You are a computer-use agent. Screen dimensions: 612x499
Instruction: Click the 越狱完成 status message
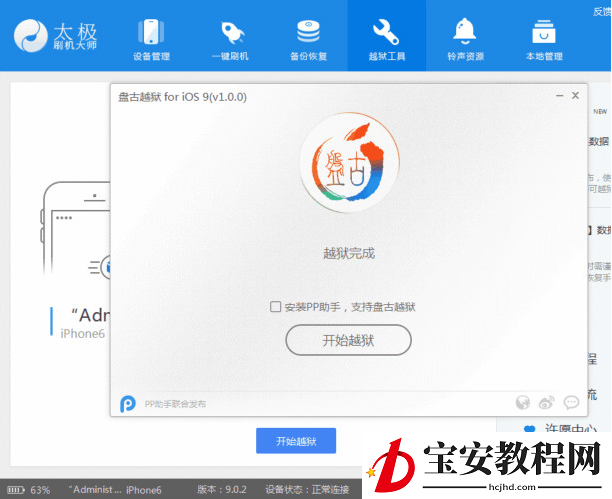pos(349,253)
